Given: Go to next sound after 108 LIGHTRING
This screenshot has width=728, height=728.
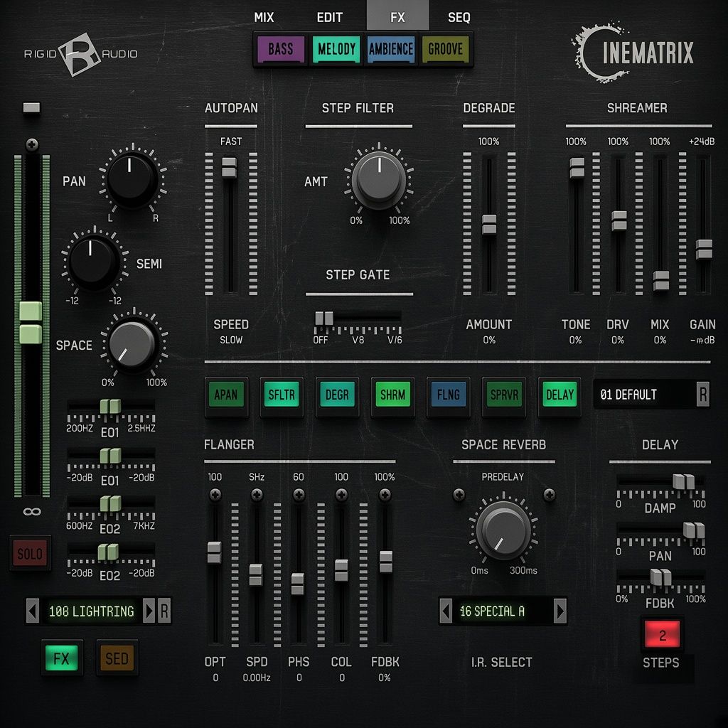Looking at the screenshot, I should click(x=149, y=611).
